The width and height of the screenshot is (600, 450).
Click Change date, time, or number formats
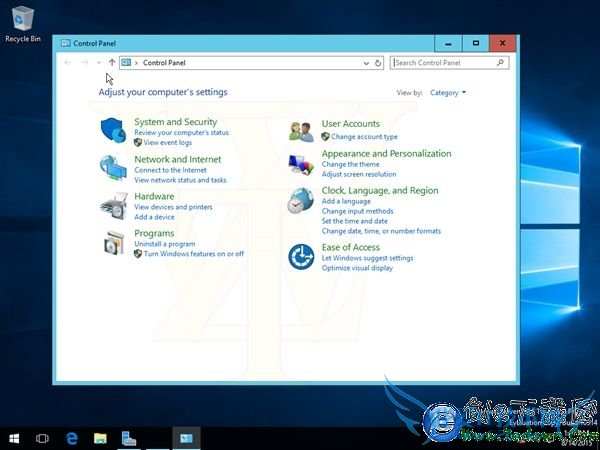(381, 231)
